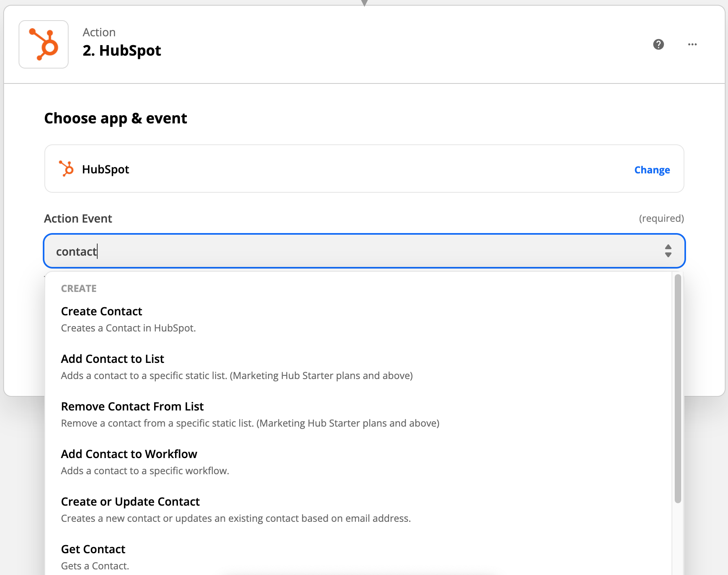Click 'Creates a Contact in HubSpot.' description
The height and width of the screenshot is (575, 728).
coord(128,328)
